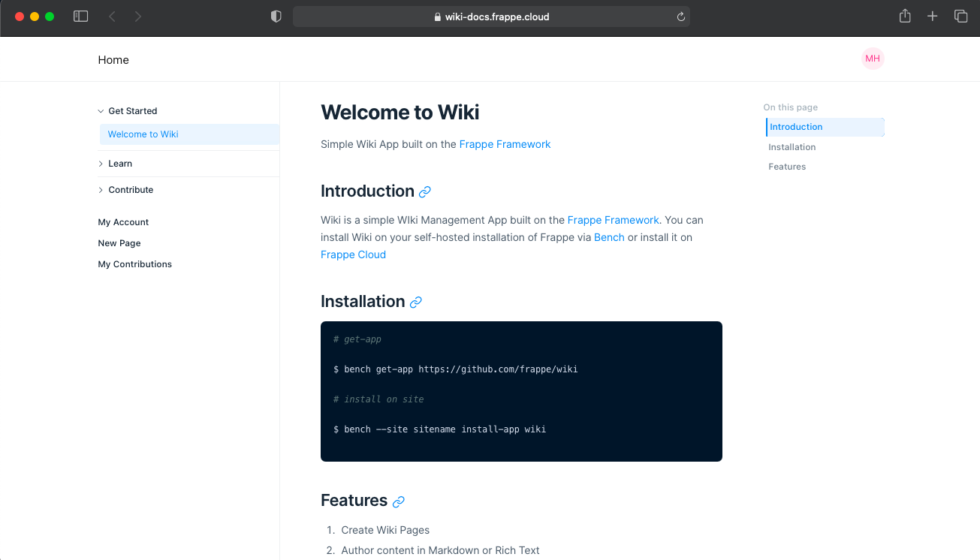
Task: Jump to Installation in On this page
Action: [x=792, y=147]
